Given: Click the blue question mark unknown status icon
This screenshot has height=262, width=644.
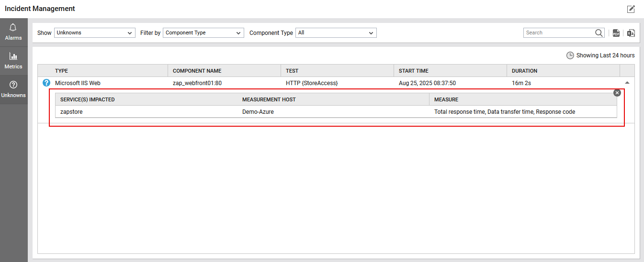Looking at the screenshot, I should pyautogui.click(x=46, y=83).
